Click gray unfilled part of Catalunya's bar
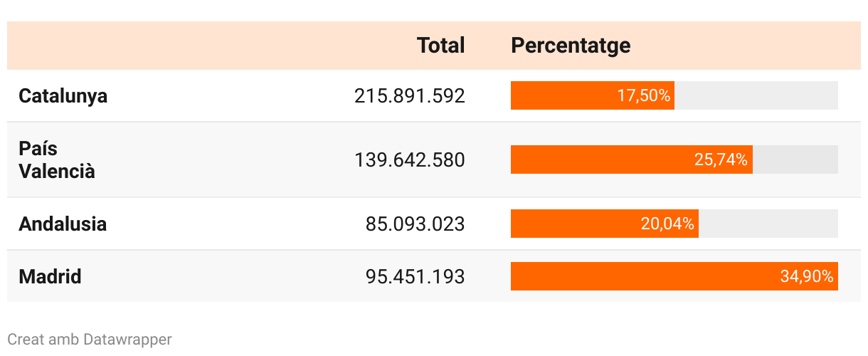 756,95
